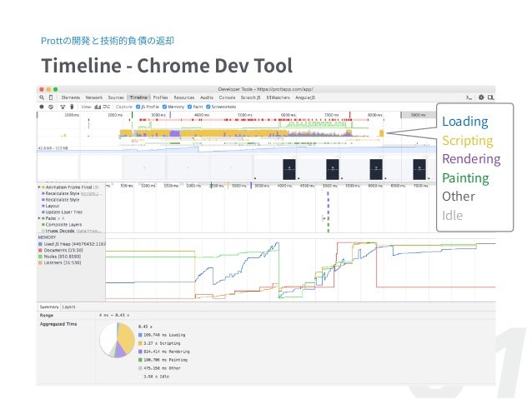Click the macOS green zoom window button
The image size is (532, 399).
point(56,89)
